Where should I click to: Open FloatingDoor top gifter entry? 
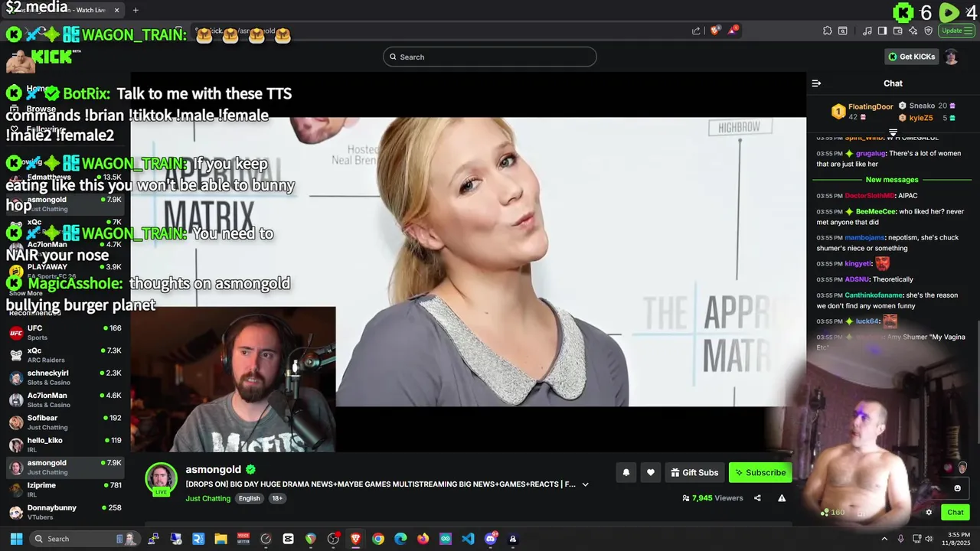pos(862,112)
